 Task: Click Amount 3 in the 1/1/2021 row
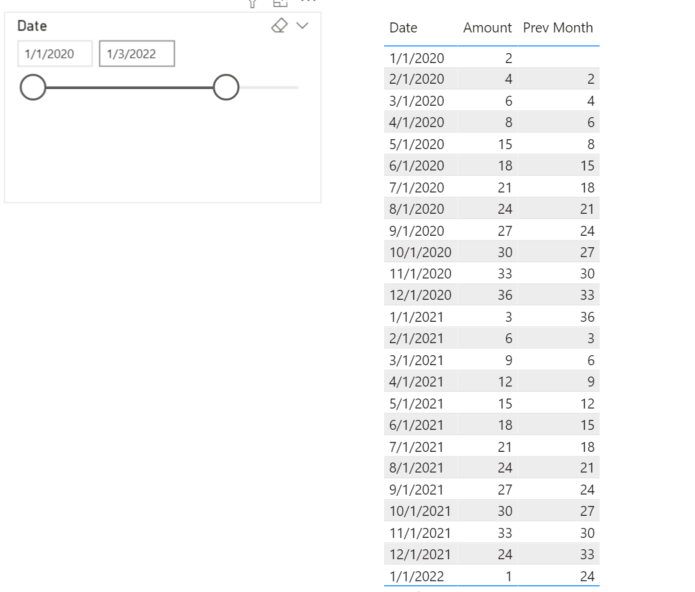(x=509, y=317)
